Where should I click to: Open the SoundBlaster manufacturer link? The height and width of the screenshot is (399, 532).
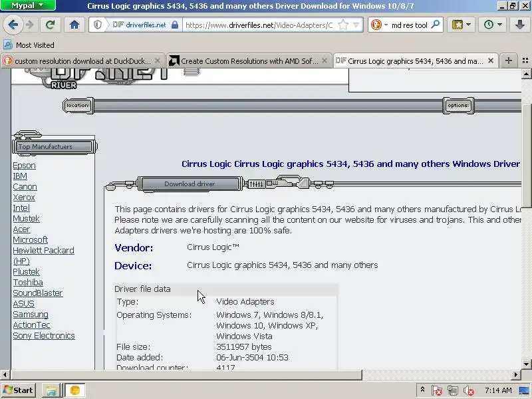38,293
